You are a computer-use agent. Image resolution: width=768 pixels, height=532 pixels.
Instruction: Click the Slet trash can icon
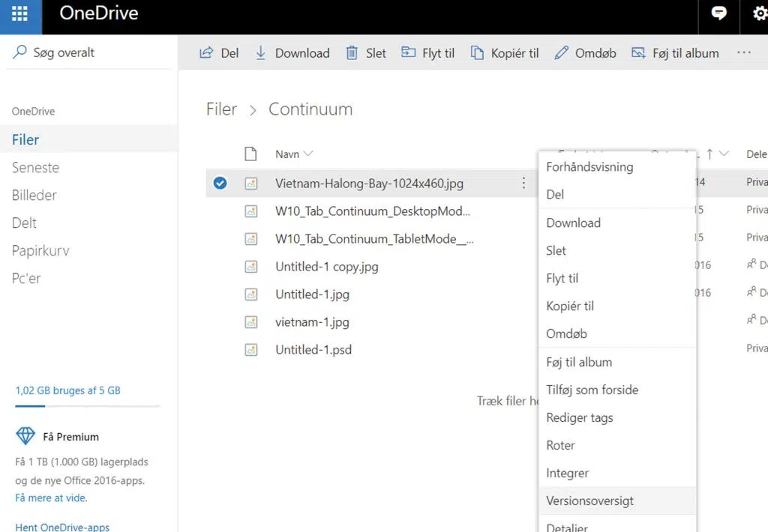(352, 53)
